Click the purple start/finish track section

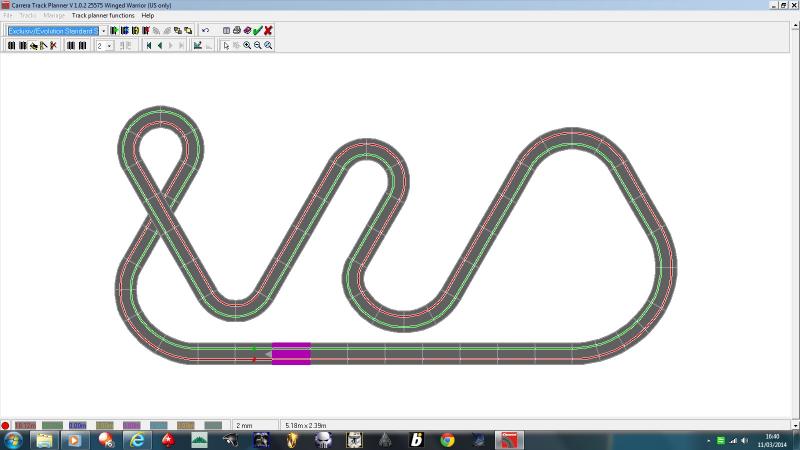[291, 353]
